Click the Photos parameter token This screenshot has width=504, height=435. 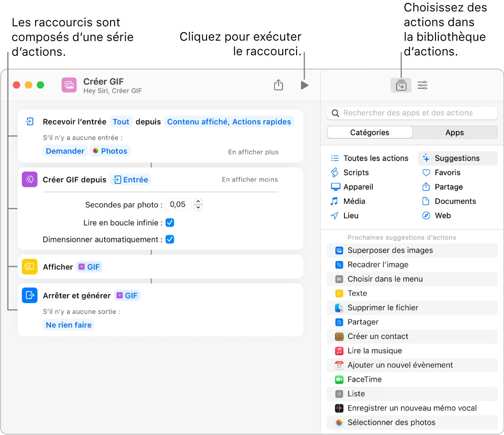click(110, 151)
